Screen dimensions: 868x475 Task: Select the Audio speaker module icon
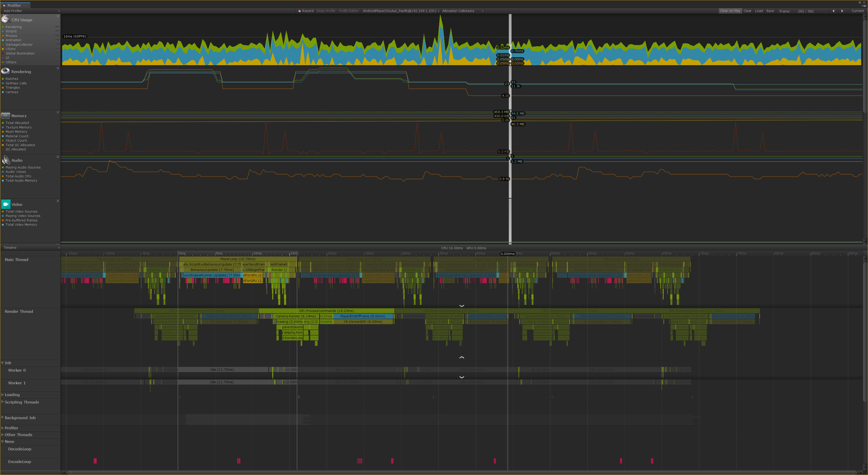(x=6, y=160)
